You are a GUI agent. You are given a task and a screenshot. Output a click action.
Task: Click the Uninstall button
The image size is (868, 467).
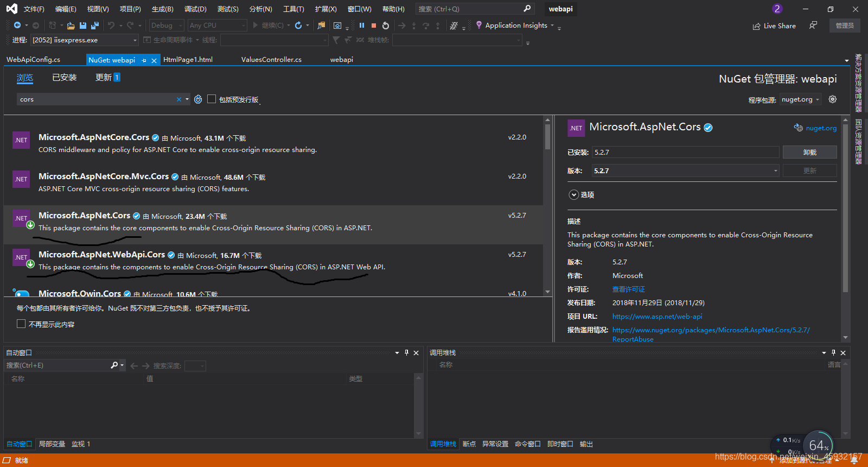[810, 152]
